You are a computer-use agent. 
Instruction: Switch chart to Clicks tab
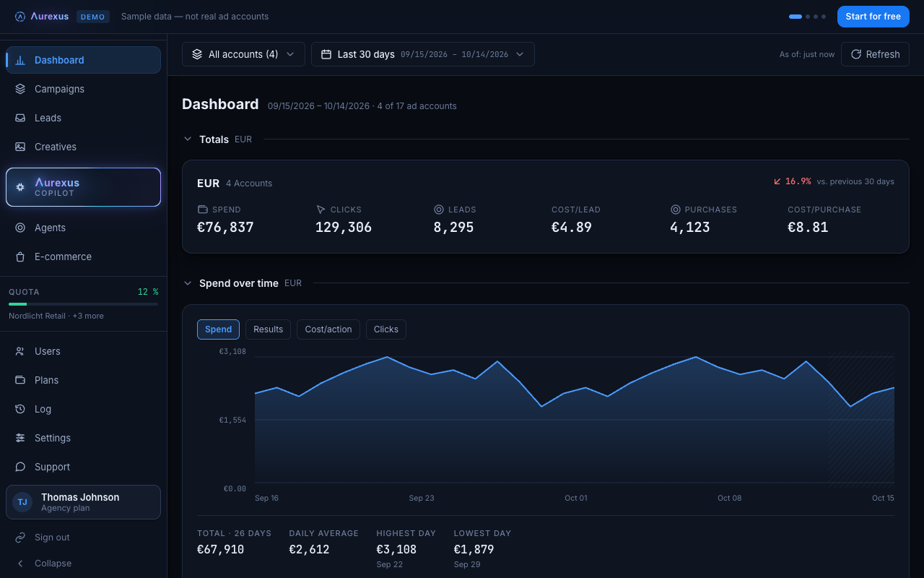coord(386,329)
